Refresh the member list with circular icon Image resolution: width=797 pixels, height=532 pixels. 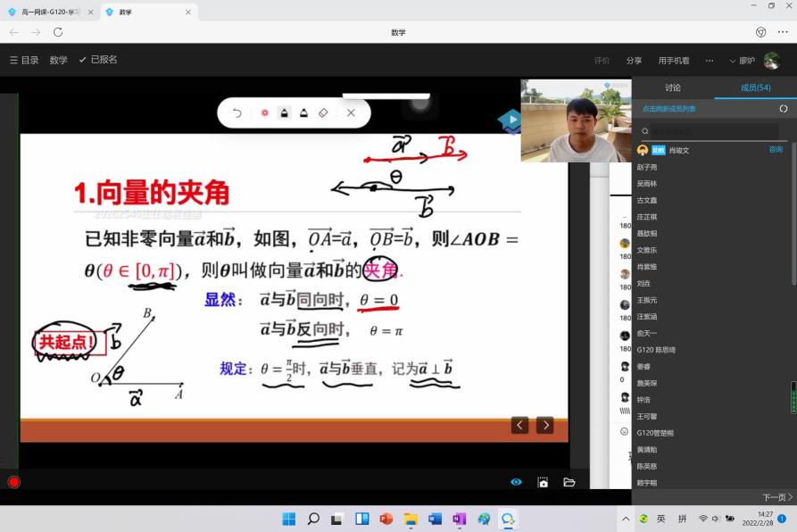(x=784, y=109)
